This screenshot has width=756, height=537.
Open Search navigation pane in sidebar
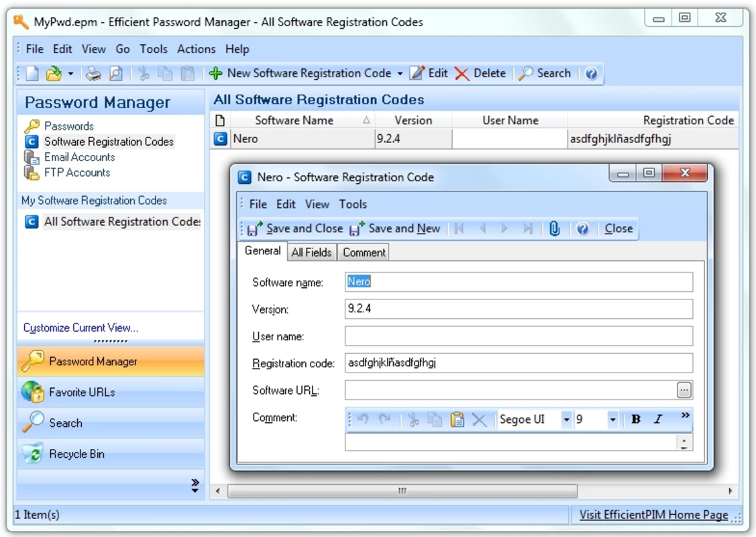pos(111,423)
